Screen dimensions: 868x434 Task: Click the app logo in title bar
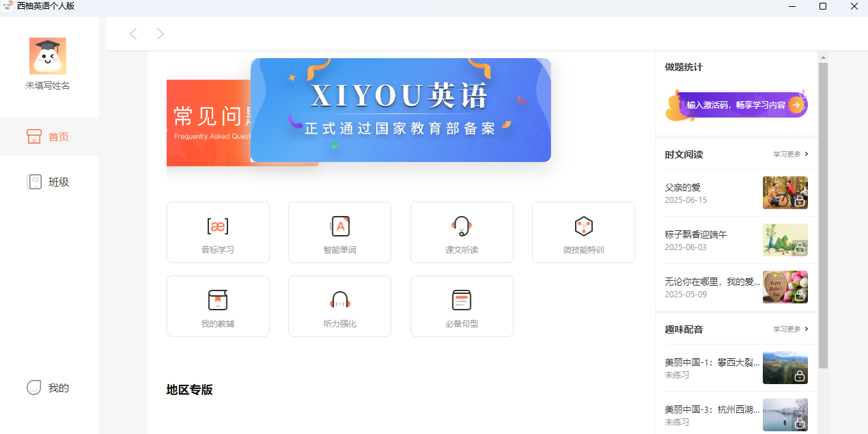(7, 6)
